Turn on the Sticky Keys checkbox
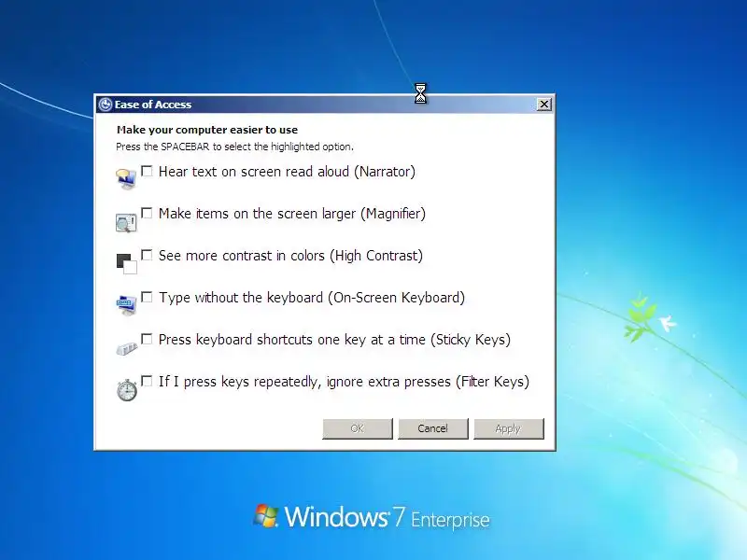This screenshot has height=560, width=747. coord(147,339)
